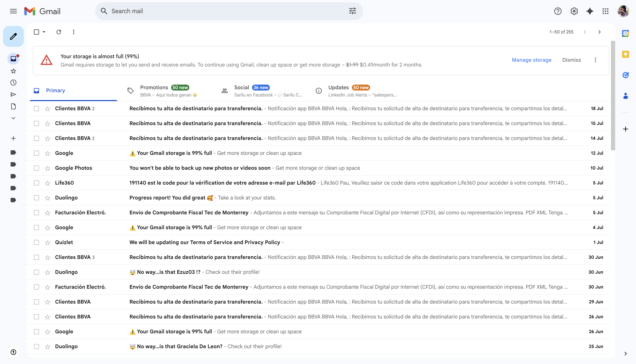The width and height of the screenshot is (636, 364).
Task: Star the Quizlet Terms of Service email
Action: [x=47, y=242]
